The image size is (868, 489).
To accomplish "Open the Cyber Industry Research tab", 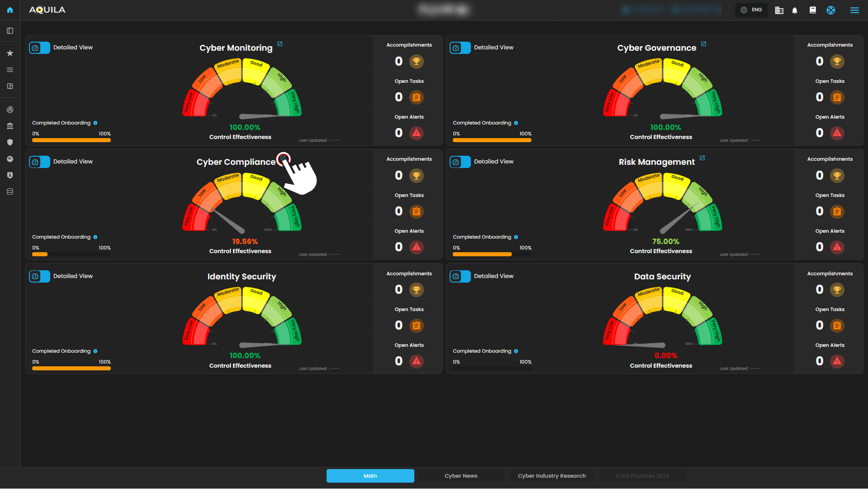I will coord(551,476).
